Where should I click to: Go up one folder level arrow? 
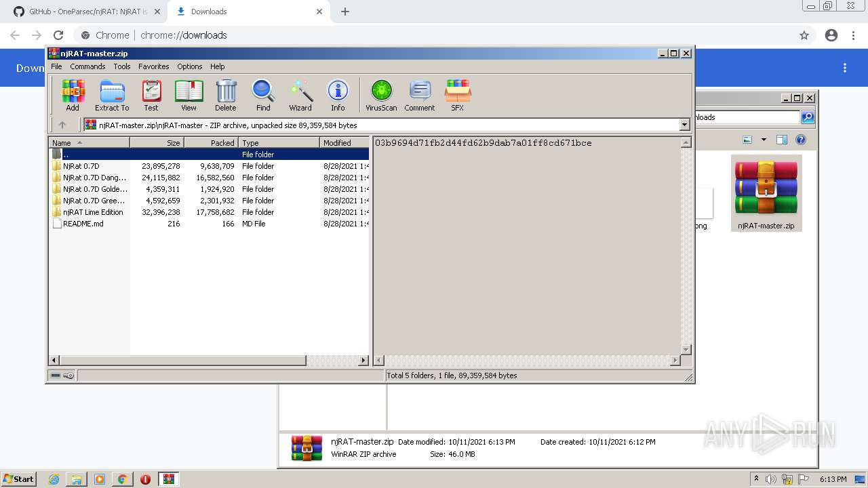(x=62, y=125)
